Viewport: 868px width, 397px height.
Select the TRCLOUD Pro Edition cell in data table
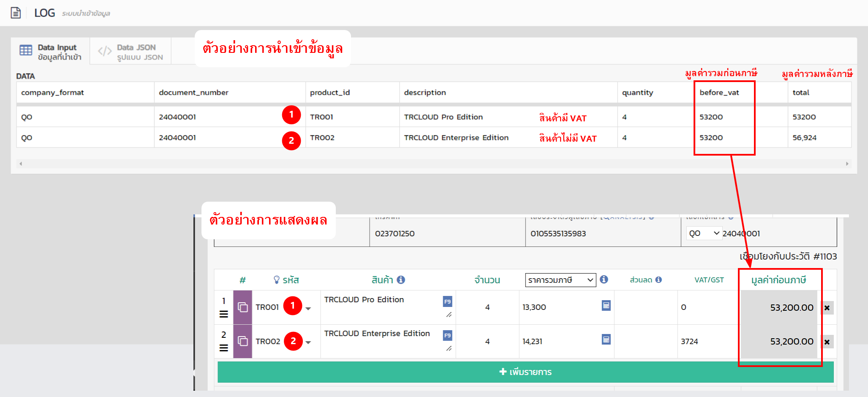[x=508, y=117]
